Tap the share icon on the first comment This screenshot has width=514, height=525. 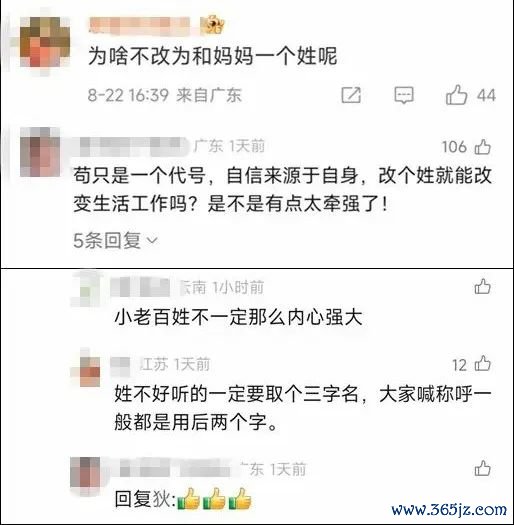(x=351, y=95)
